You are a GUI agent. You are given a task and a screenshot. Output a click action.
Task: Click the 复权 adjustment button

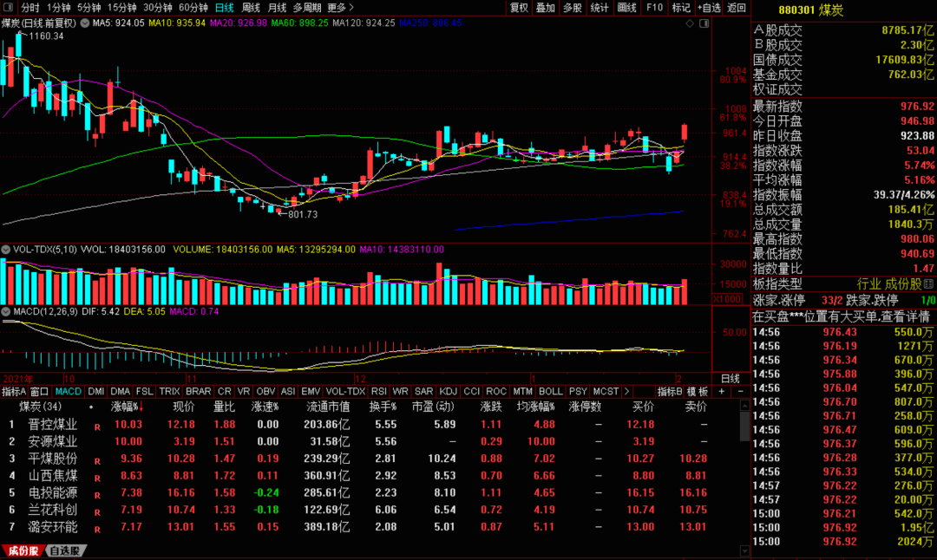click(519, 8)
